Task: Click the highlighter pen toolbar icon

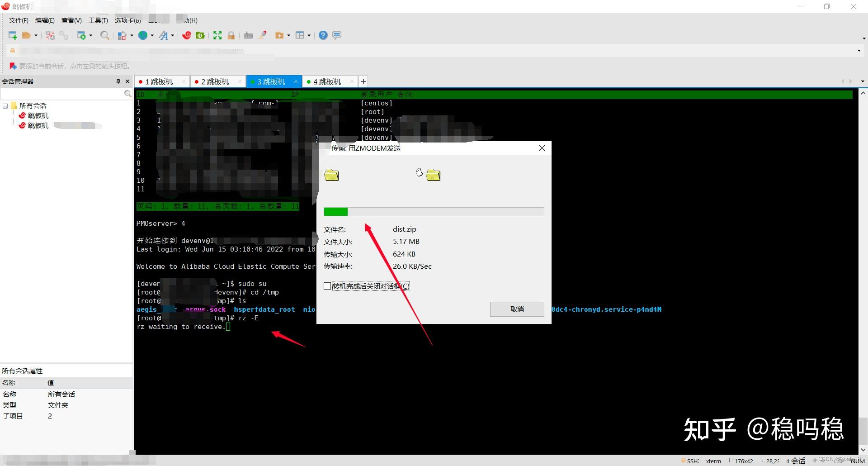Action: point(262,35)
